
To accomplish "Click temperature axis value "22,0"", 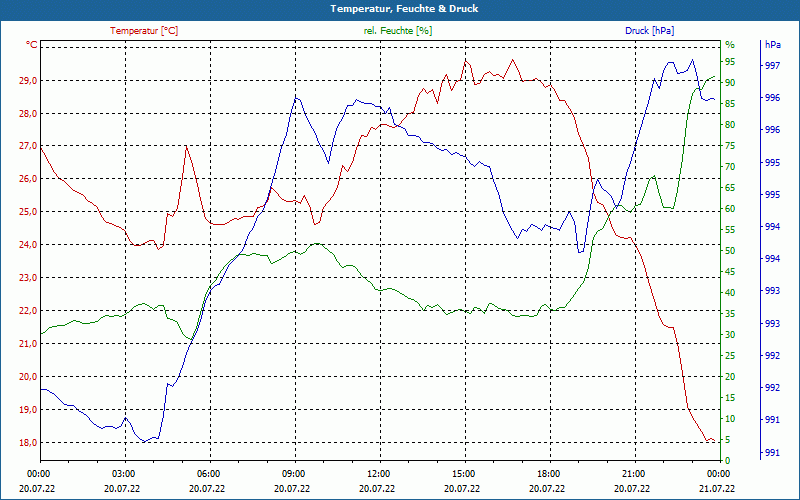I will point(29,311).
